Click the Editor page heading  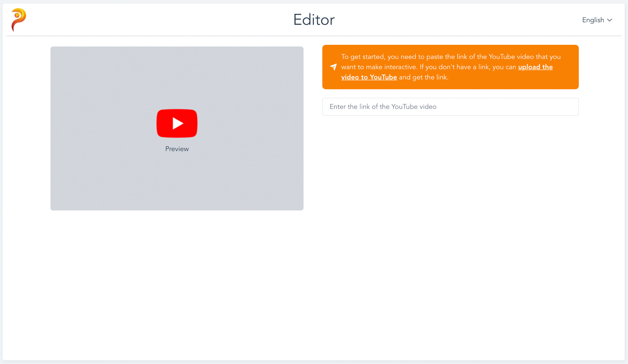314,20
